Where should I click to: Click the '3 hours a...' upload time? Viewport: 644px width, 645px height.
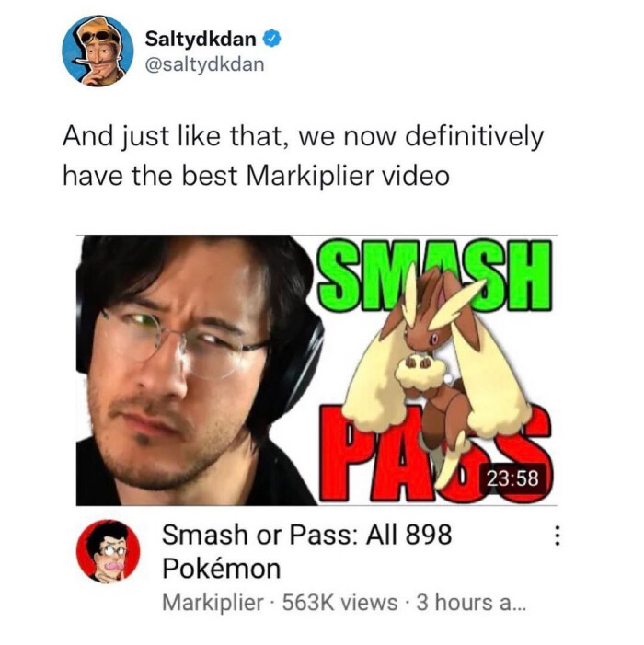[471, 603]
